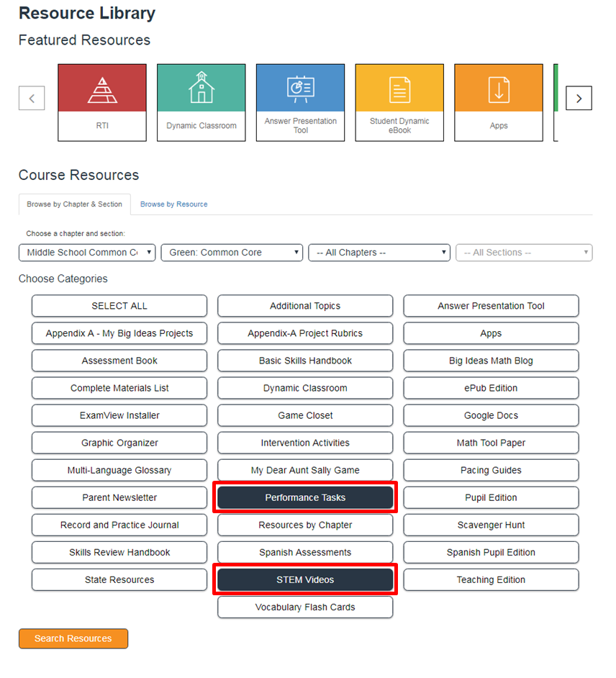Expand the All Chapters dropdown
Screen dimensions: 616x678
point(379,253)
